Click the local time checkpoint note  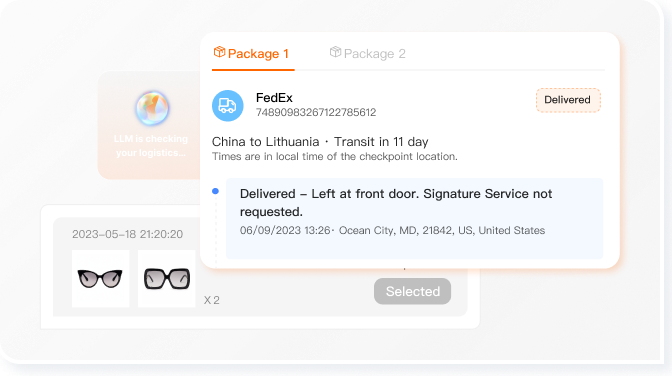[335, 156]
